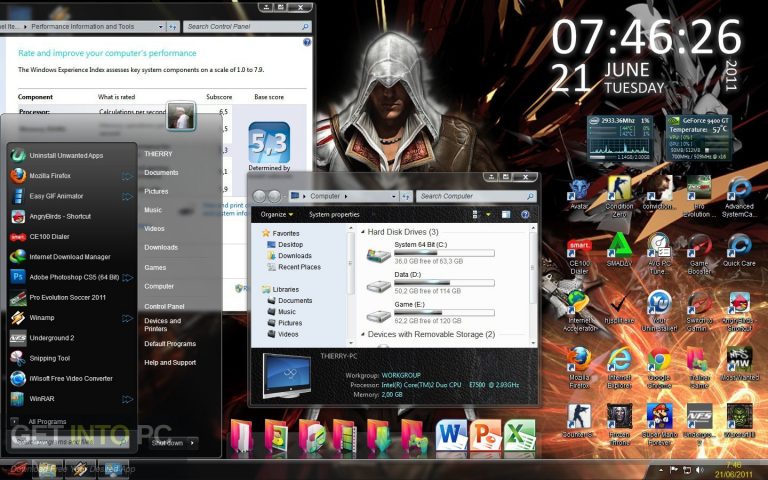
Task: Open System 64 Bit (C:) drive
Action: 430,253
